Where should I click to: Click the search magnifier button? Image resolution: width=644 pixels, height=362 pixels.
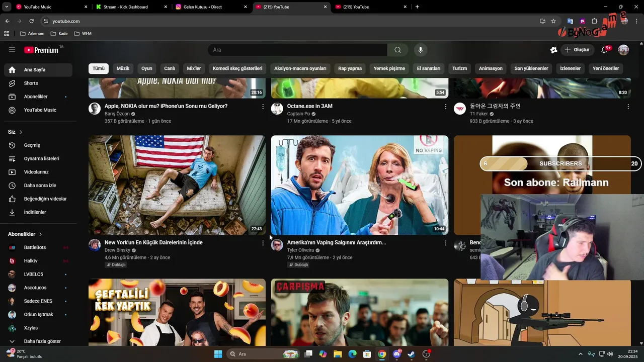coord(397,50)
